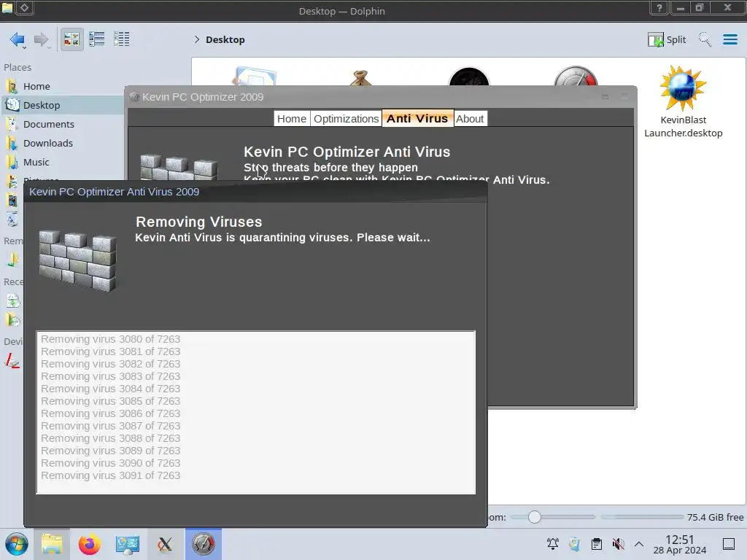Click the muted volume tray icon
747x560 pixels.
pyautogui.click(x=618, y=544)
